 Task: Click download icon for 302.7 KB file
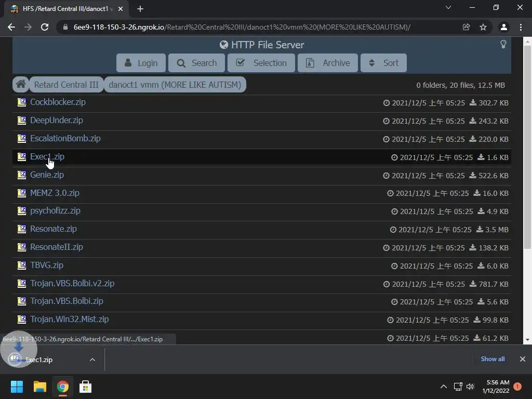click(x=473, y=102)
